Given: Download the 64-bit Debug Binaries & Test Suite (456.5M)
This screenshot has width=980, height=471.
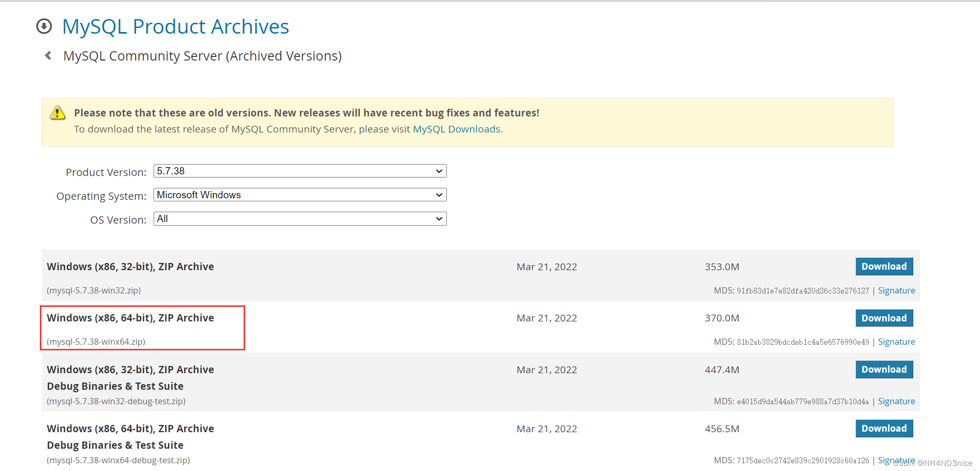Looking at the screenshot, I should pos(884,429).
